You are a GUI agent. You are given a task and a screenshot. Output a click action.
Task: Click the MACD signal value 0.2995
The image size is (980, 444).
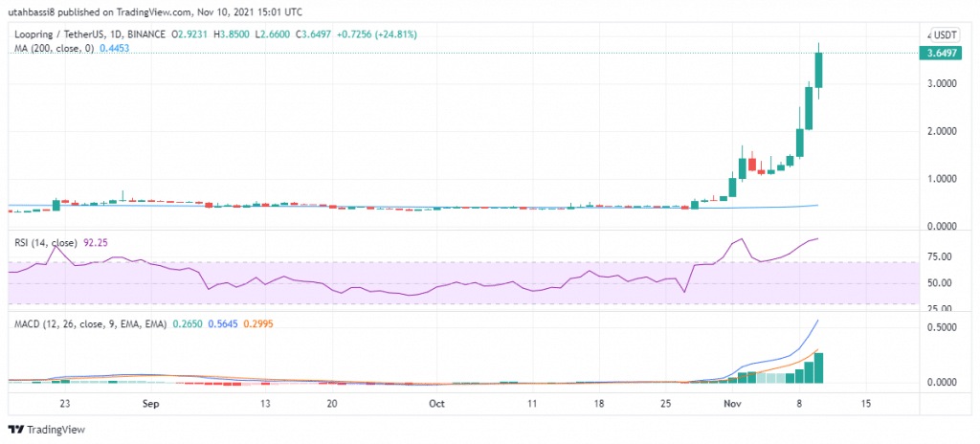(x=256, y=324)
